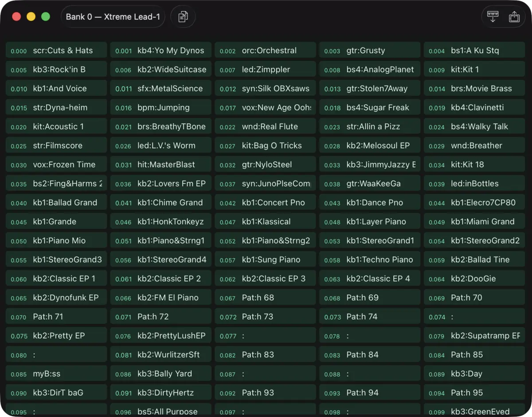Click the keyboard download icon
Image resolution: width=532 pixels, height=417 pixels.
493,17
